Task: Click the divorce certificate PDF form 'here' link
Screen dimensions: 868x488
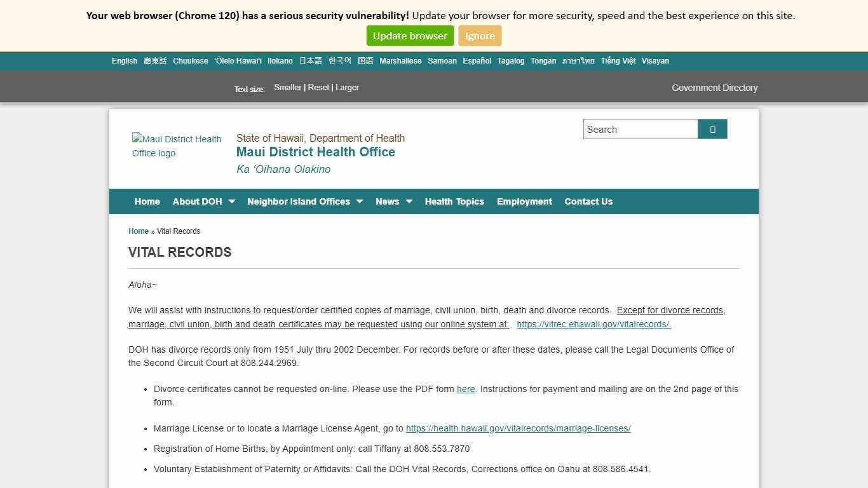Action: coord(465,389)
